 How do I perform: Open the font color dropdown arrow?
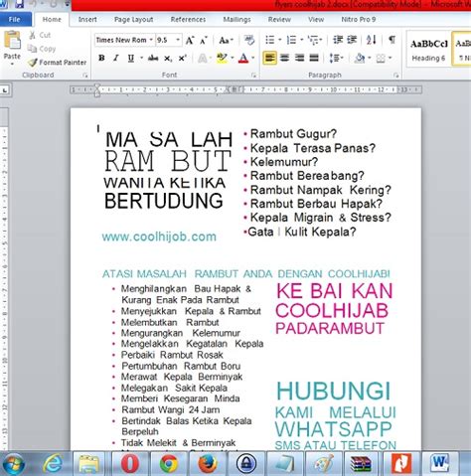coord(253,59)
